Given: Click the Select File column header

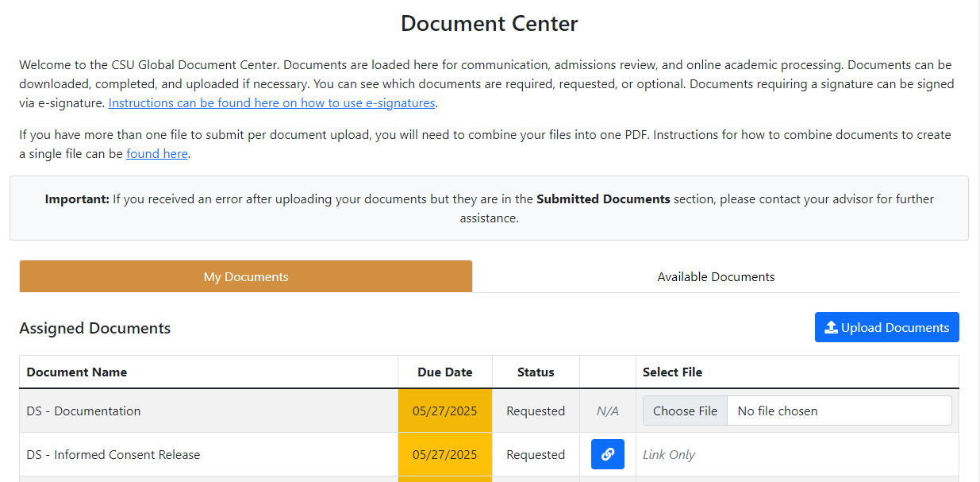Looking at the screenshot, I should point(672,372).
